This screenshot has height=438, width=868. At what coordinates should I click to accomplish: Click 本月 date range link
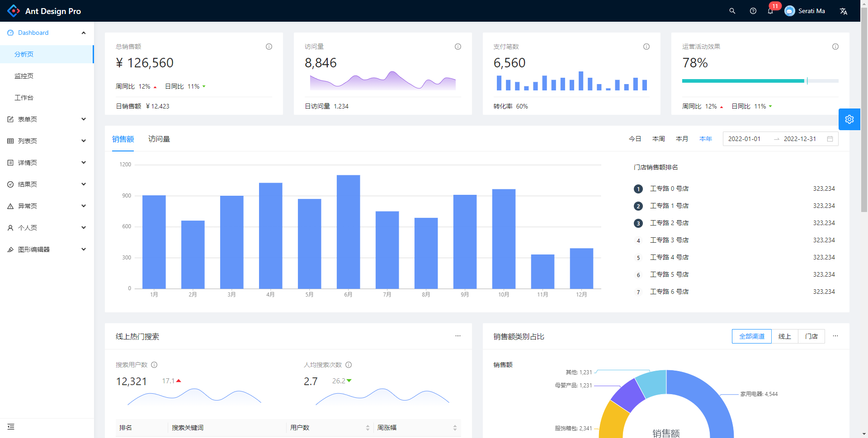pyautogui.click(x=682, y=139)
